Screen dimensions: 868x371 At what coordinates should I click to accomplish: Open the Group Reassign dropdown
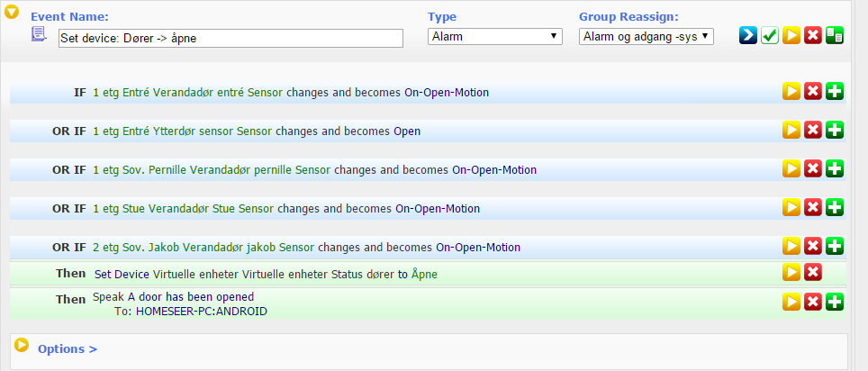click(646, 37)
